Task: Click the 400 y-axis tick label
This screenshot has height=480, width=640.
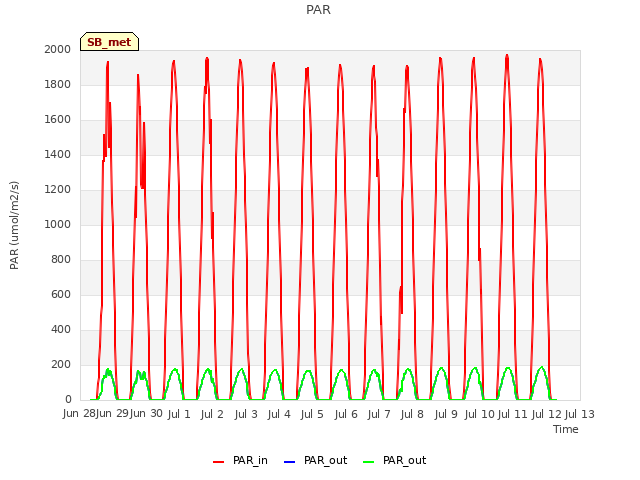Action: tap(61, 329)
